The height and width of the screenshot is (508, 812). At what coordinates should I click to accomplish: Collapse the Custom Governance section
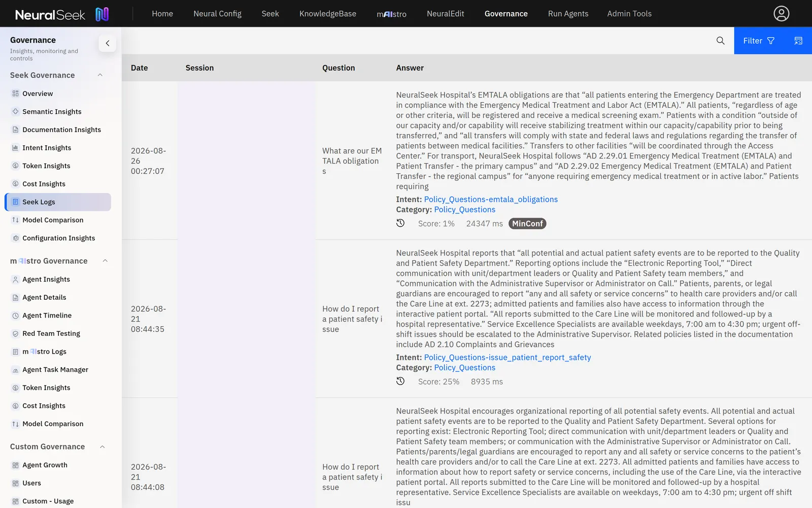point(102,447)
